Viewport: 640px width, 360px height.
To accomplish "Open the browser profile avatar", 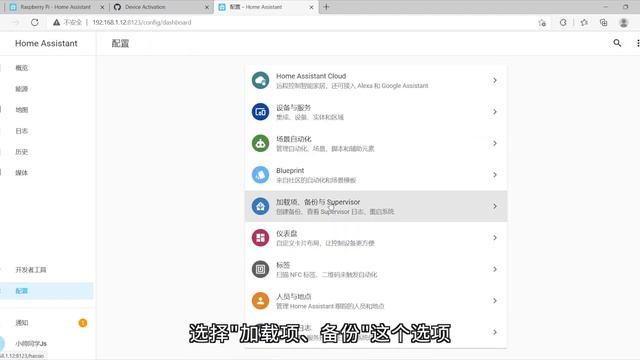I will pyautogui.click(x=624, y=22).
